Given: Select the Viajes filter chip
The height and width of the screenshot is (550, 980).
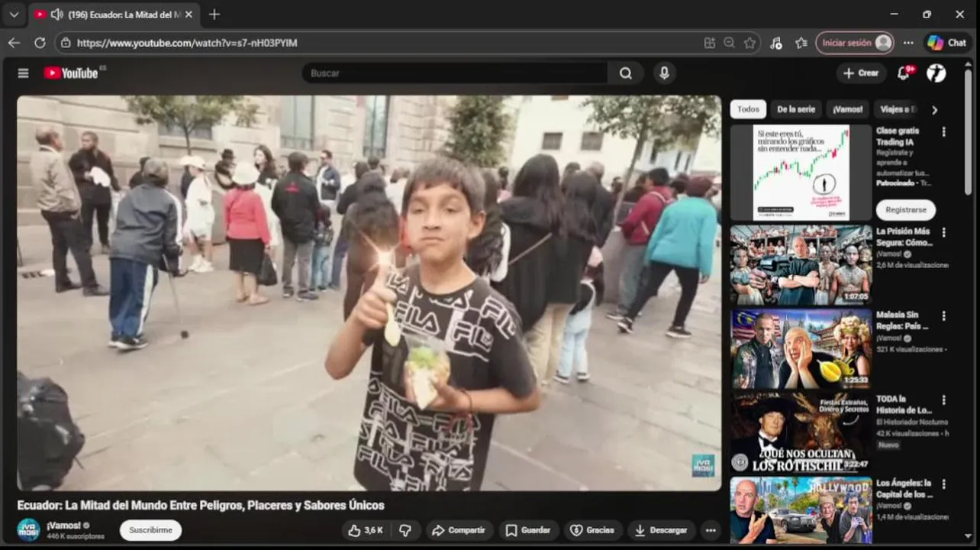Looking at the screenshot, I should (897, 109).
